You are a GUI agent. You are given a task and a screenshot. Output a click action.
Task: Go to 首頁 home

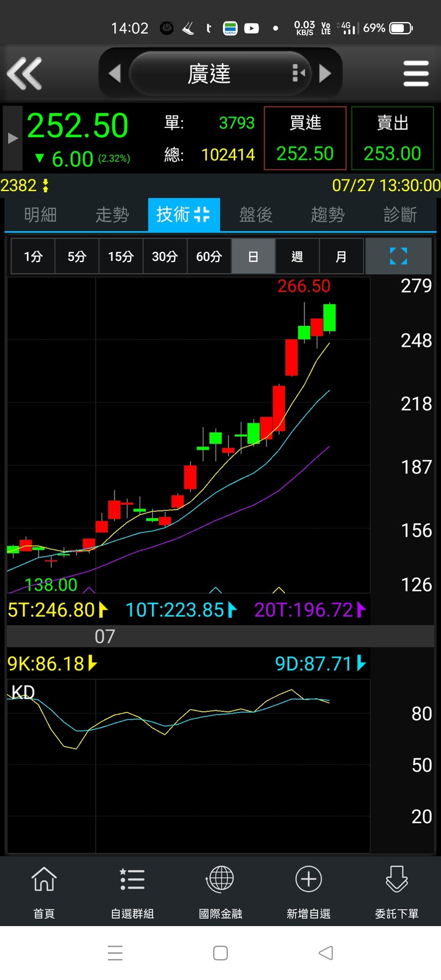point(44,892)
